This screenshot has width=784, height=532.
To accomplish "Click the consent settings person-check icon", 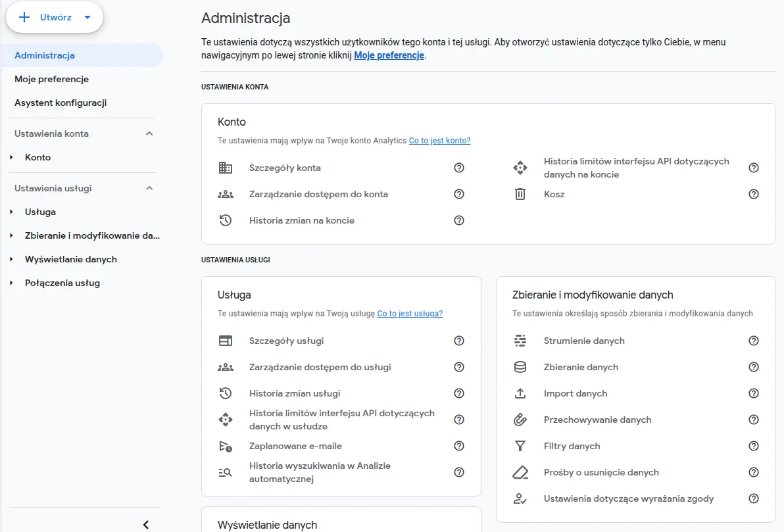I will coord(520,498).
